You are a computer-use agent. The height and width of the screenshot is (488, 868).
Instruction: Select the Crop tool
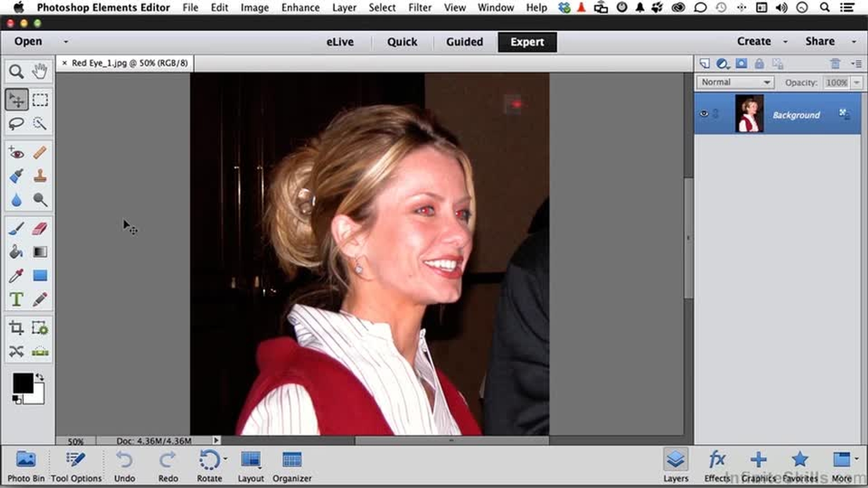tap(16, 328)
